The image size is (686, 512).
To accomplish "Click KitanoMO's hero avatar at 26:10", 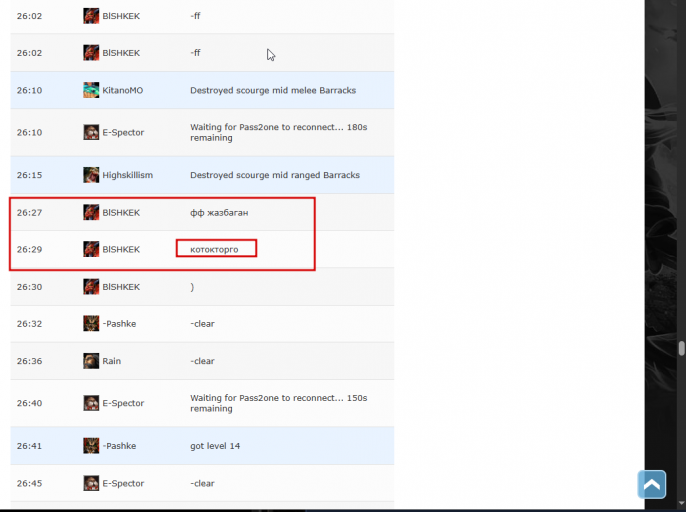I will [91, 90].
